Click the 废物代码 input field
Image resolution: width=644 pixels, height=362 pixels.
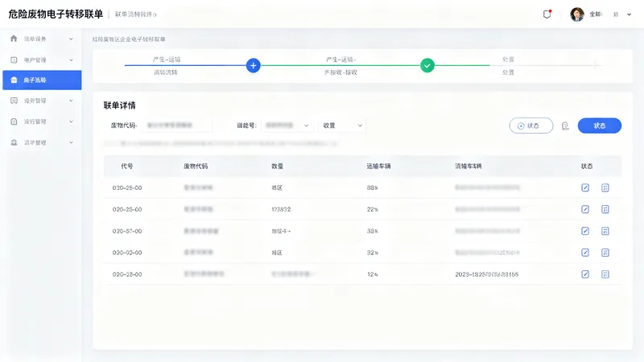[177, 125]
